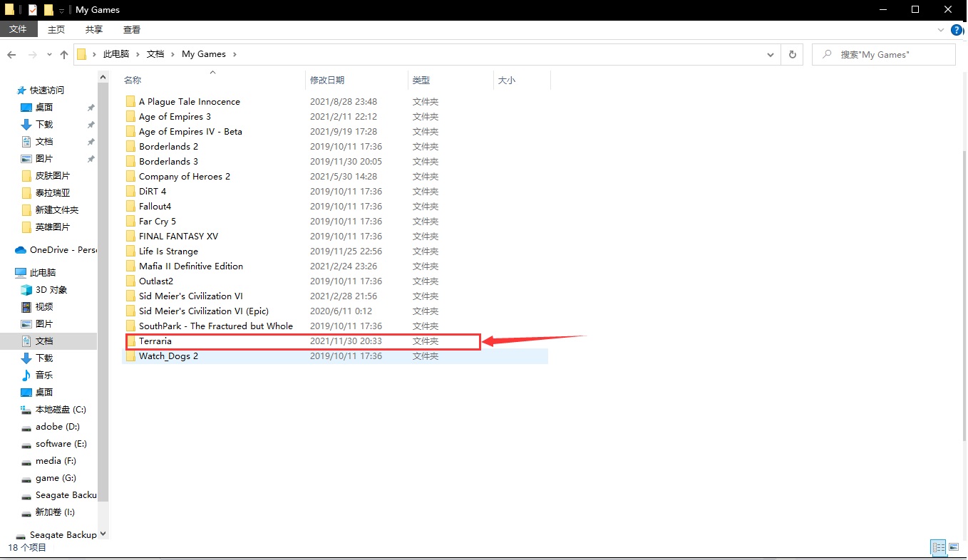Refresh the My Games folder view

[792, 54]
